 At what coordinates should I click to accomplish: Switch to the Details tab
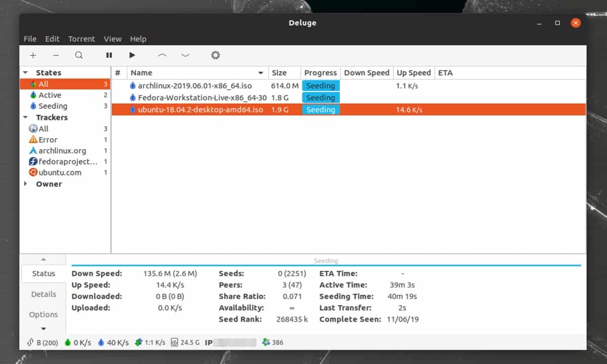(x=44, y=294)
